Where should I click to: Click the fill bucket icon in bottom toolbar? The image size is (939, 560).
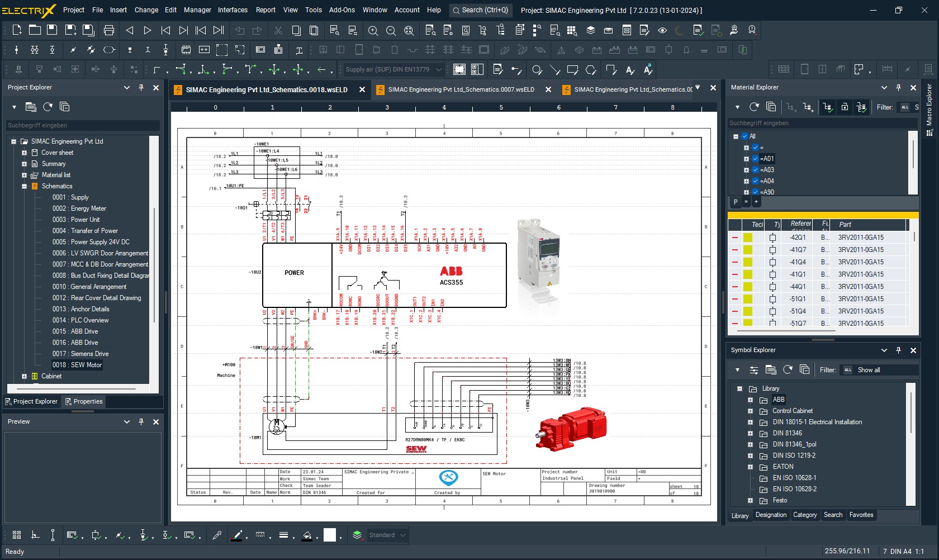coord(307,535)
